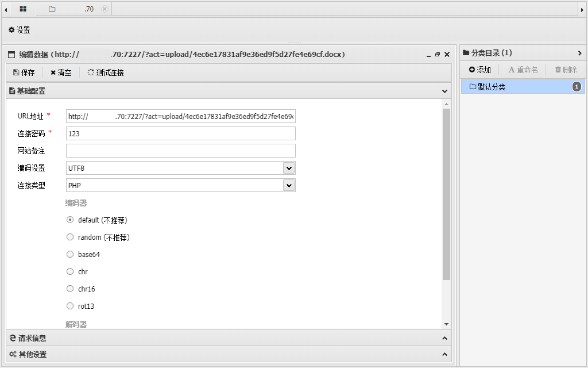The image size is (588, 368).
Task: Click 删除 delete category button
Action: pyautogui.click(x=566, y=70)
